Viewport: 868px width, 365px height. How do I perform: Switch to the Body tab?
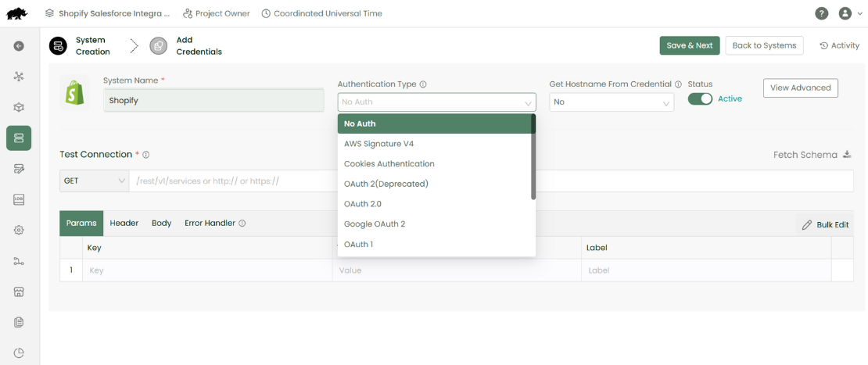[162, 224]
